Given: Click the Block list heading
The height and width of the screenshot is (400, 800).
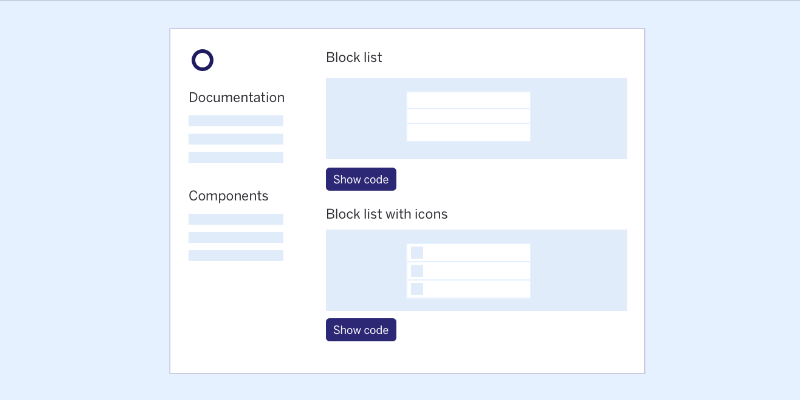Looking at the screenshot, I should coord(354,58).
